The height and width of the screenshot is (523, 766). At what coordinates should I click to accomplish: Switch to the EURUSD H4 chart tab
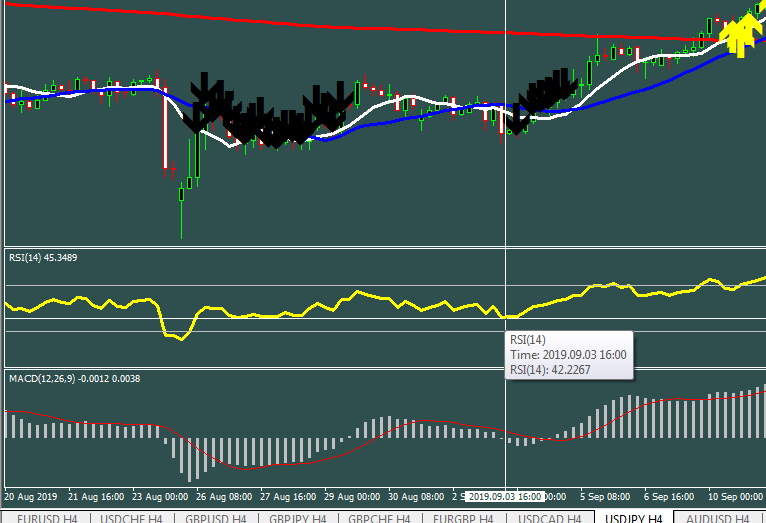point(45,517)
